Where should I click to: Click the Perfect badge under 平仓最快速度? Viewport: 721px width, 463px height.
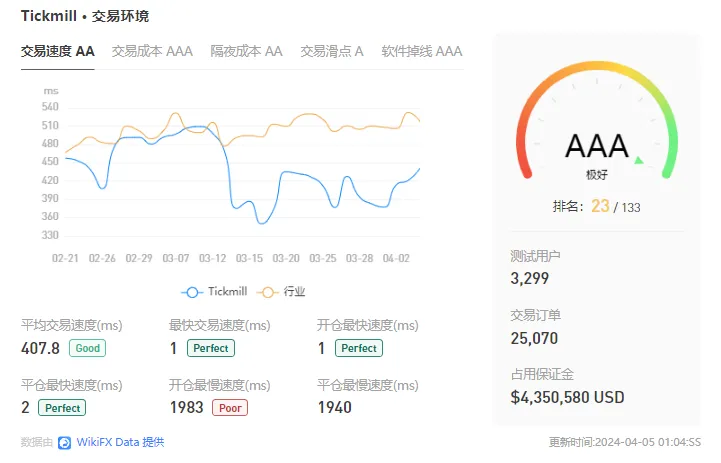[62, 408]
